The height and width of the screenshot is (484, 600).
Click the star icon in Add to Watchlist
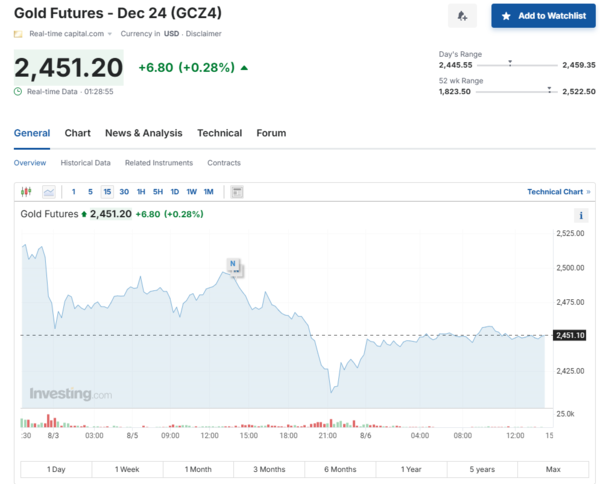coord(506,17)
